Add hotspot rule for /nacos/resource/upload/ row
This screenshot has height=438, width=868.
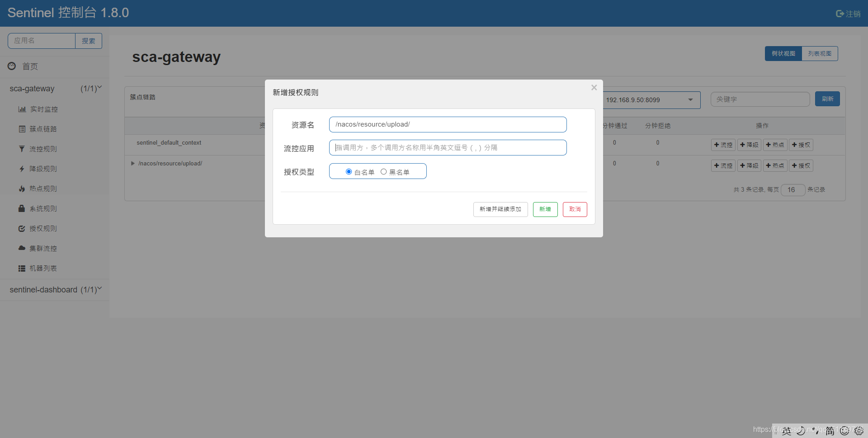tap(775, 165)
